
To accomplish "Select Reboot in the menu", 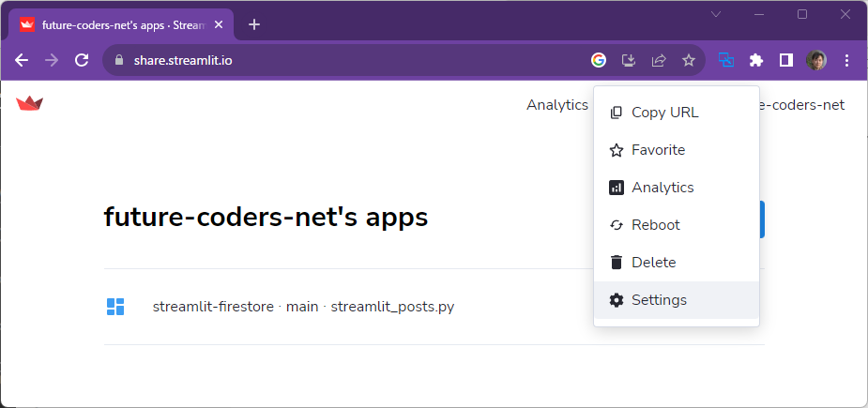I will (x=677, y=225).
